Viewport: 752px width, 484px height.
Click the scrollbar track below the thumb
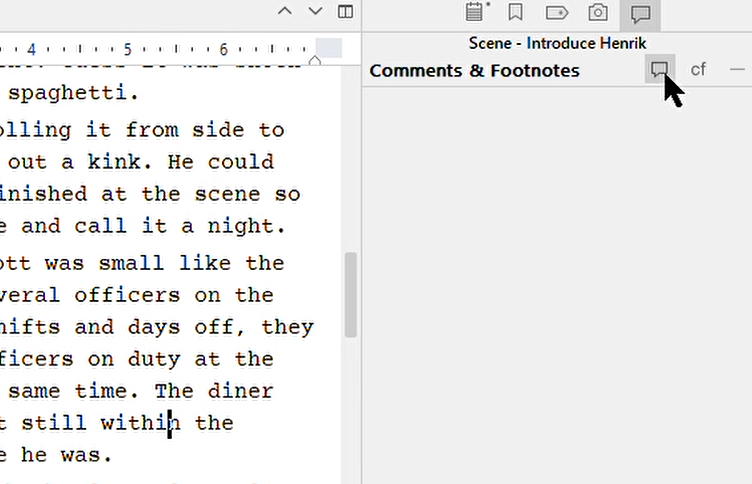click(351, 410)
